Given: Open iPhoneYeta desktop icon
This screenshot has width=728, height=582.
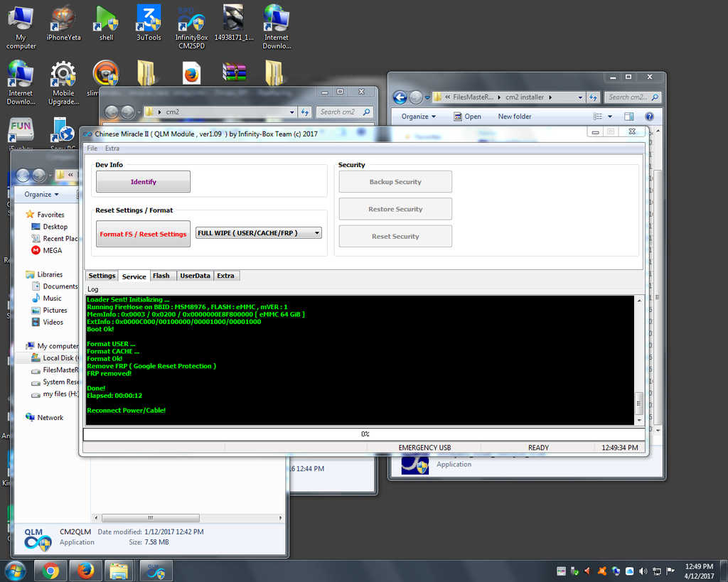Looking at the screenshot, I should click(63, 21).
